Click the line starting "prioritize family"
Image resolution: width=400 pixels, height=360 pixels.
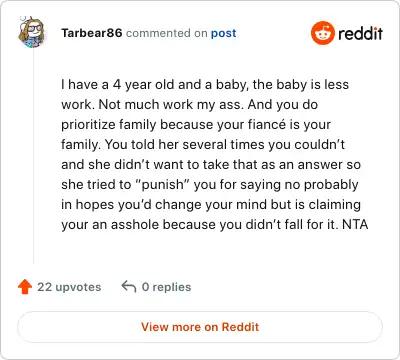(196, 125)
